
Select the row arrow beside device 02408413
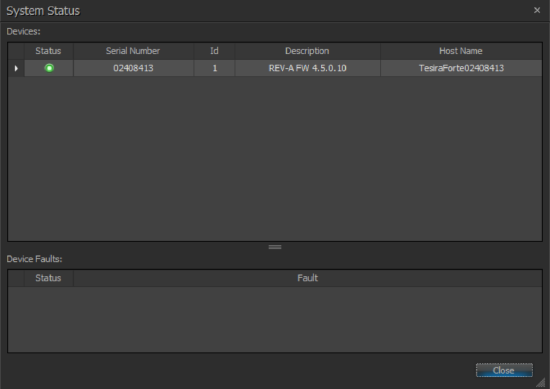click(16, 68)
